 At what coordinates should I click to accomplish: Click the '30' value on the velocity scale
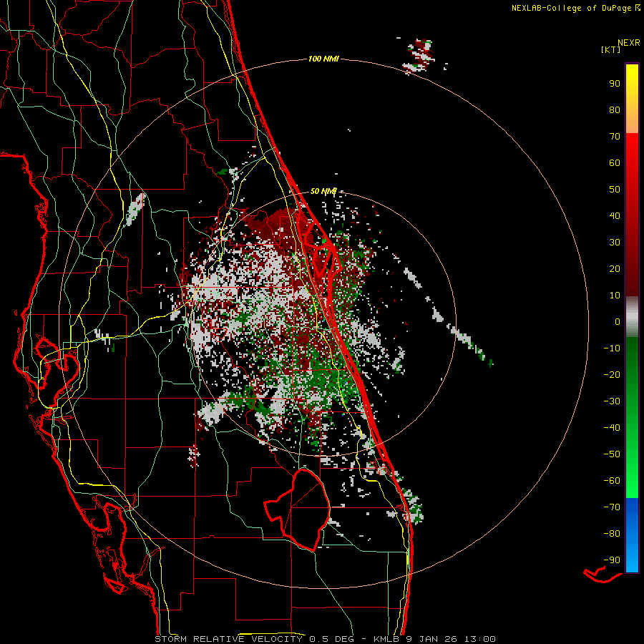point(615,243)
